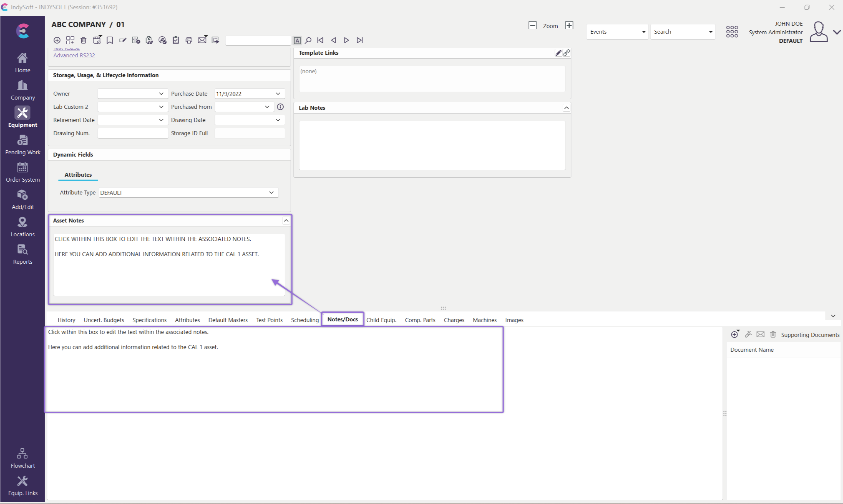The image size is (843, 504).
Task: Open the Attribute Type dropdown
Action: [x=271, y=193]
